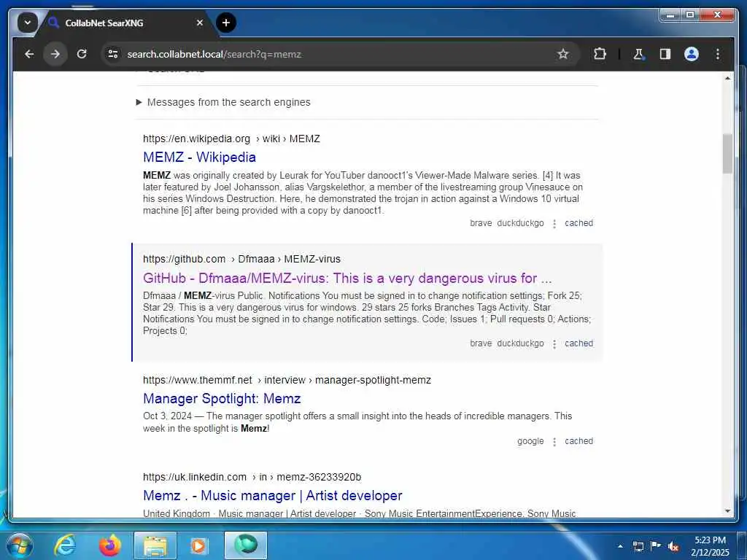The width and height of the screenshot is (747, 560).
Task: Open Manager Spotlight: Memz result
Action: click(x=222, y=399)
